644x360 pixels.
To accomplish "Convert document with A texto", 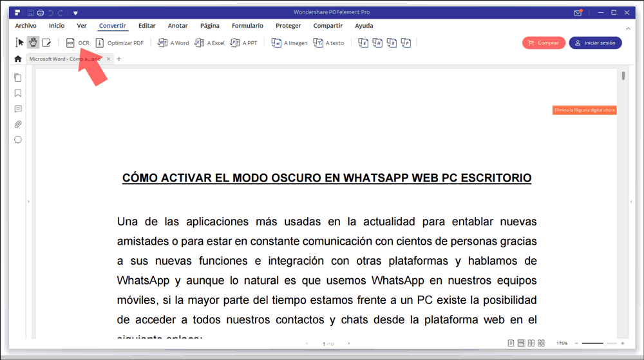I will click(x=328, y=43).
